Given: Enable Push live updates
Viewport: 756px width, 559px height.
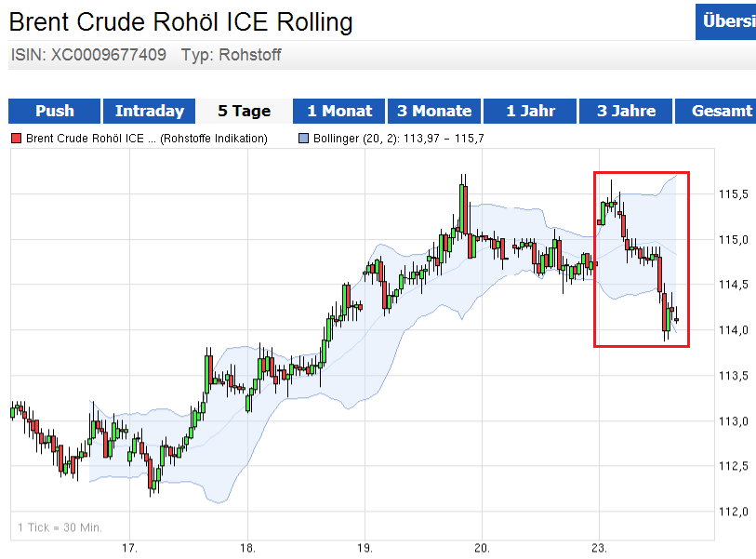Looking at the screenshot, I should click(53, 111).
